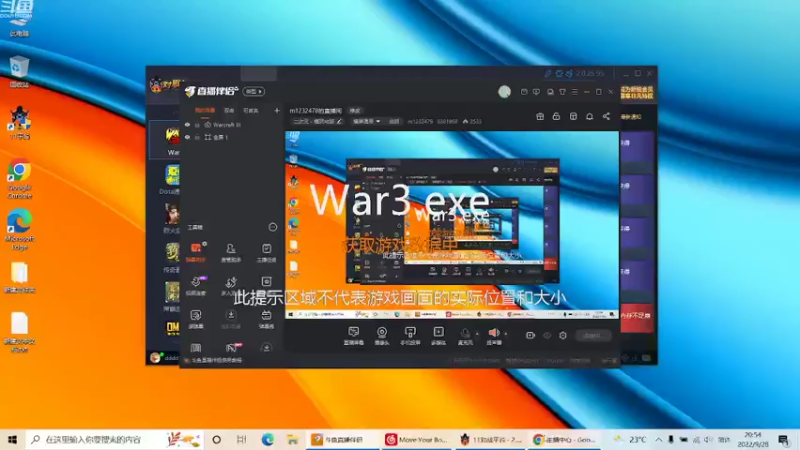Open stream settings gear icon

pos(563,335)
